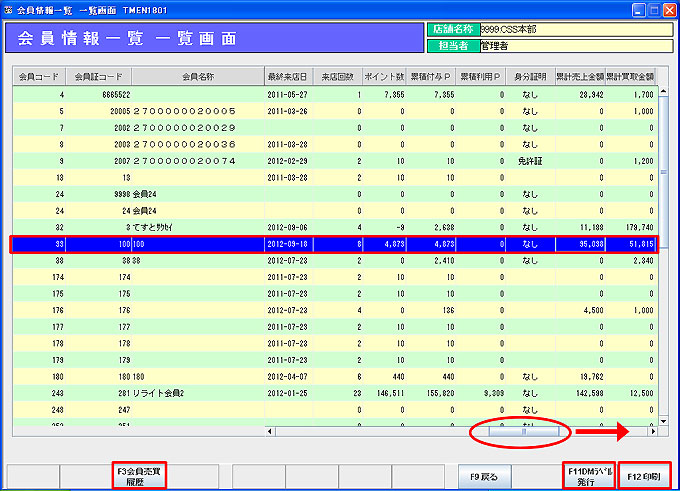The image size is (680, 491).
Task: Click the F12 印刷 button
Action: click(644, 474)
